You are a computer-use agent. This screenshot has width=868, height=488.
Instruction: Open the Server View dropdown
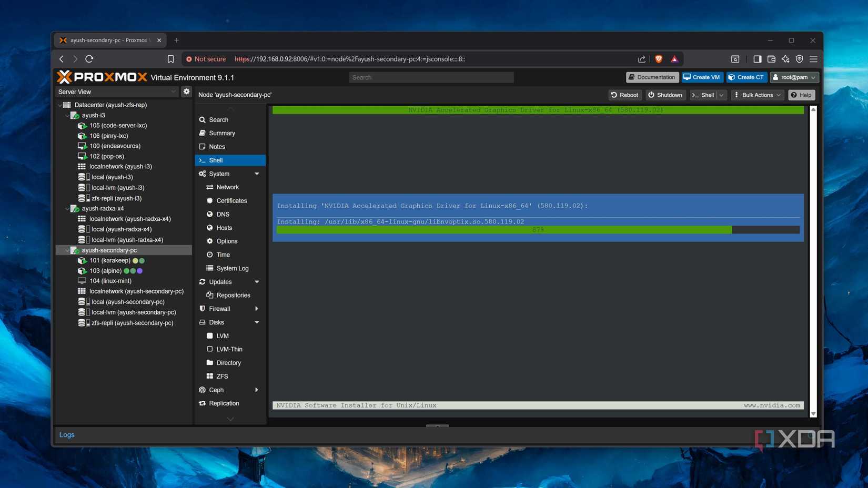tap(117, 91)
